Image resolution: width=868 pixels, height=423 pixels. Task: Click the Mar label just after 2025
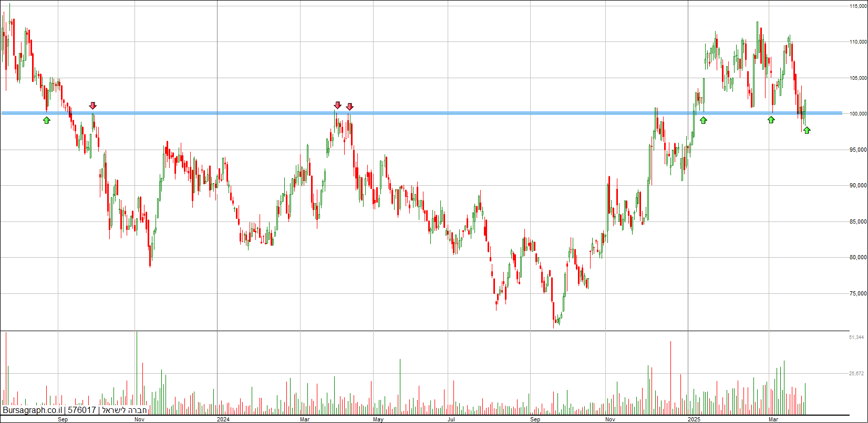(x=773, y=420)
